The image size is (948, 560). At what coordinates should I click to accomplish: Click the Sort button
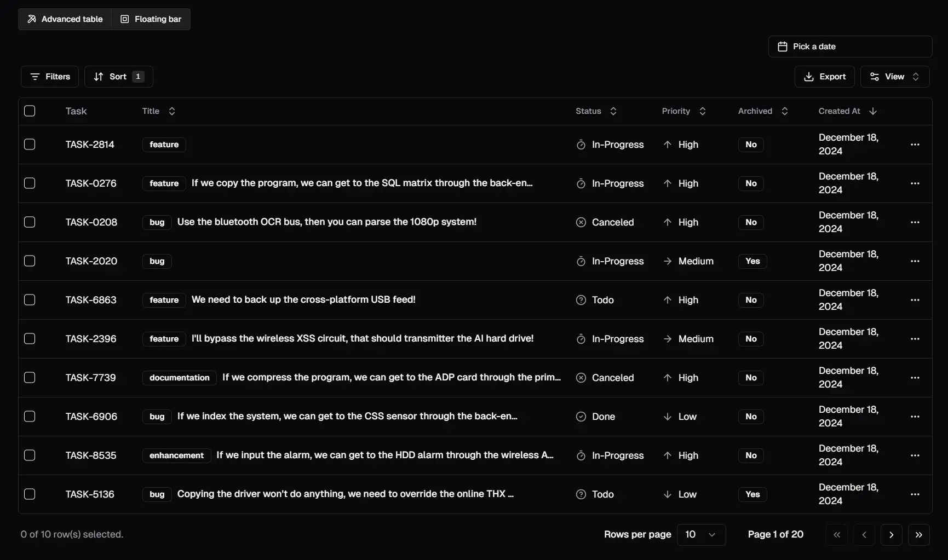[118, 77]
